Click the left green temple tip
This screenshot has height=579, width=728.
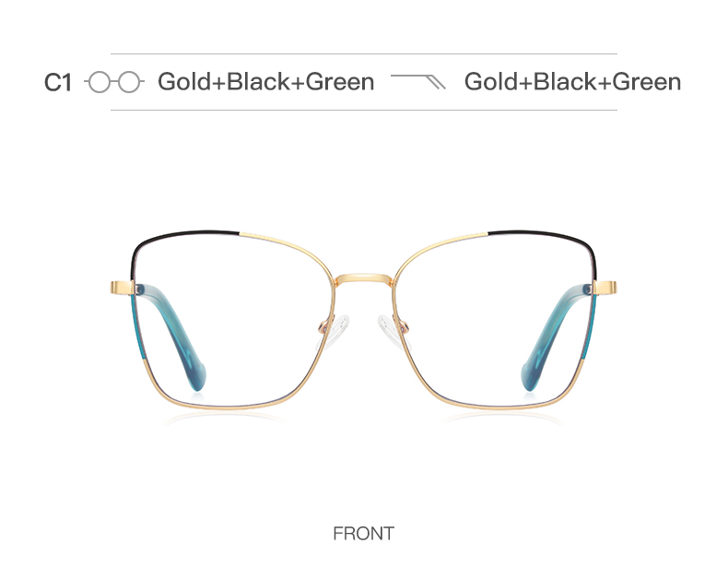click(x=197, y=375)
